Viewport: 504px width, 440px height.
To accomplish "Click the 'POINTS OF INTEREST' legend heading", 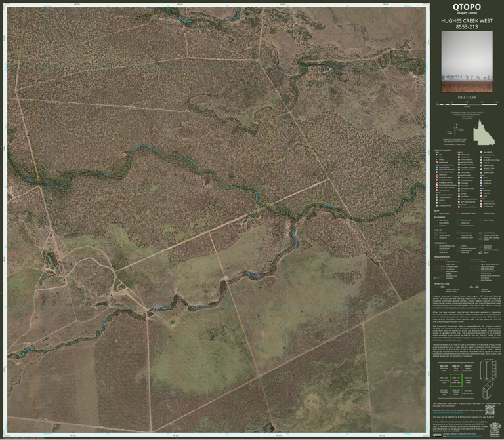I will (442, 150).
